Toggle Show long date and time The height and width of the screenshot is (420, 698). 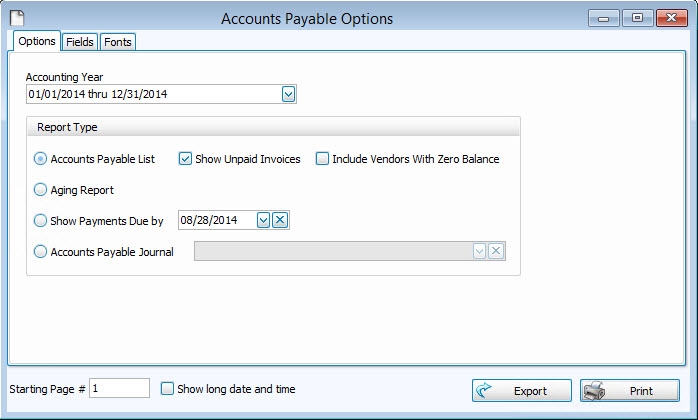pos(168,389)
